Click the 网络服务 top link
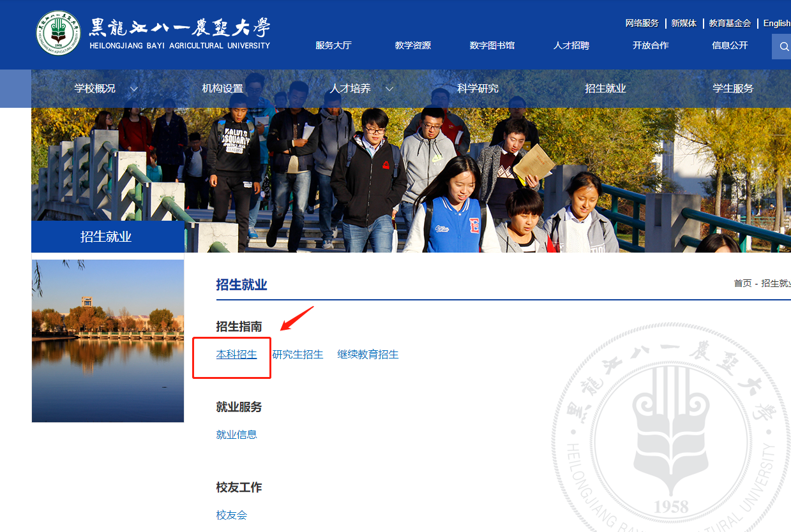 (642, 23)
